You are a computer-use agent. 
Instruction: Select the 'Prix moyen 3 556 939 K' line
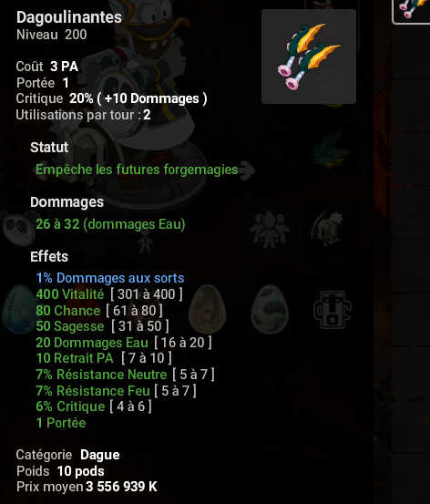click(x=87, y=487)
